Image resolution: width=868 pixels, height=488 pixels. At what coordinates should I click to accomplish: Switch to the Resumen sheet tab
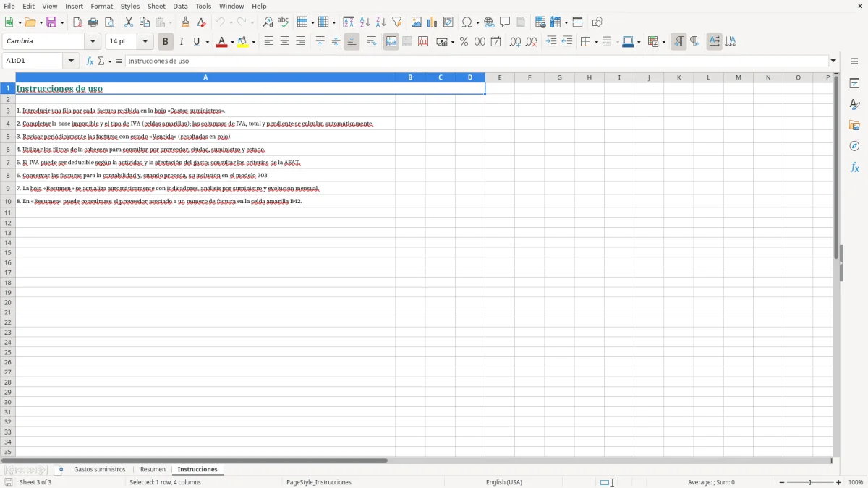[x=153, y=470]
